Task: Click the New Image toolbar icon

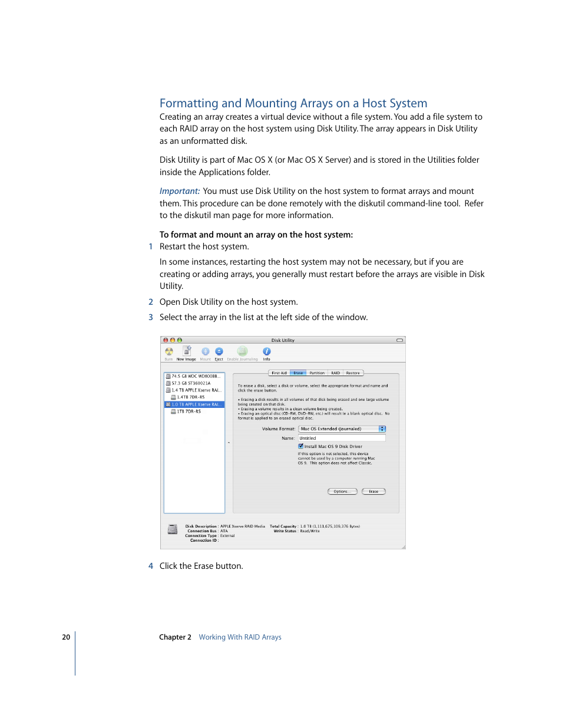Action: coord(186,351)
